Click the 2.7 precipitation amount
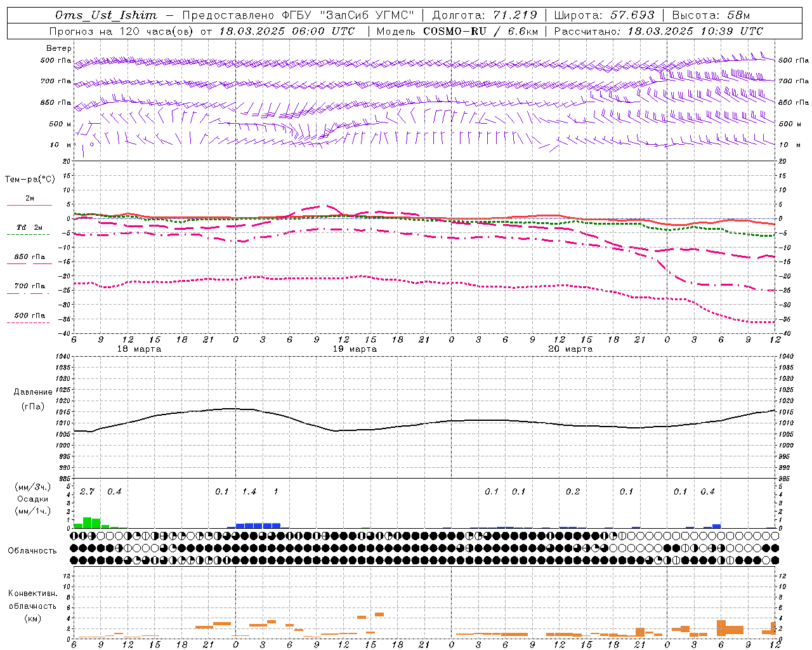The height and width of the screenshot is (650, 812). coord(87,492)
